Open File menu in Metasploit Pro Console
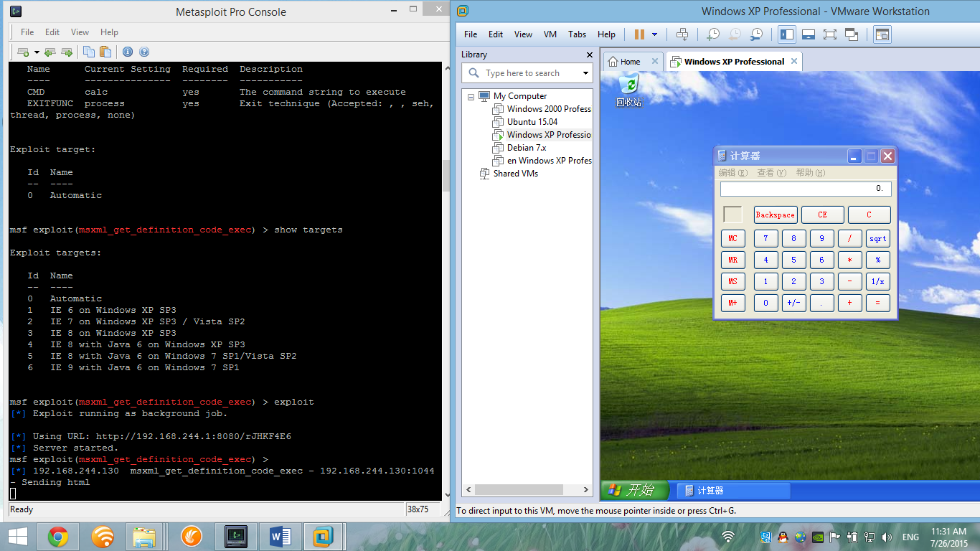980x551 pixels. 27,32
